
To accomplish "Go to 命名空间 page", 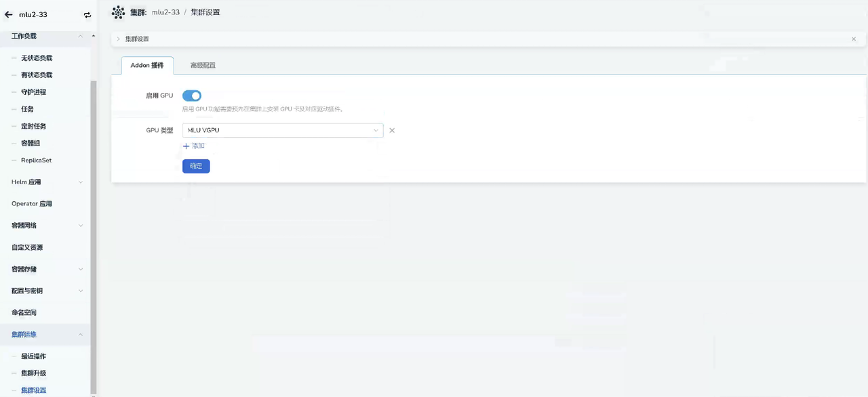I will coord(24,313).
